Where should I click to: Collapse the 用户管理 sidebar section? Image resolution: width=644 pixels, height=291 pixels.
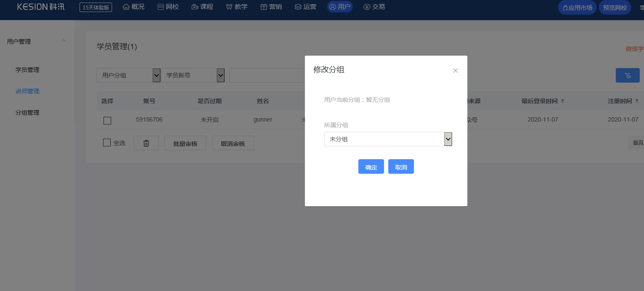(64, 41)
